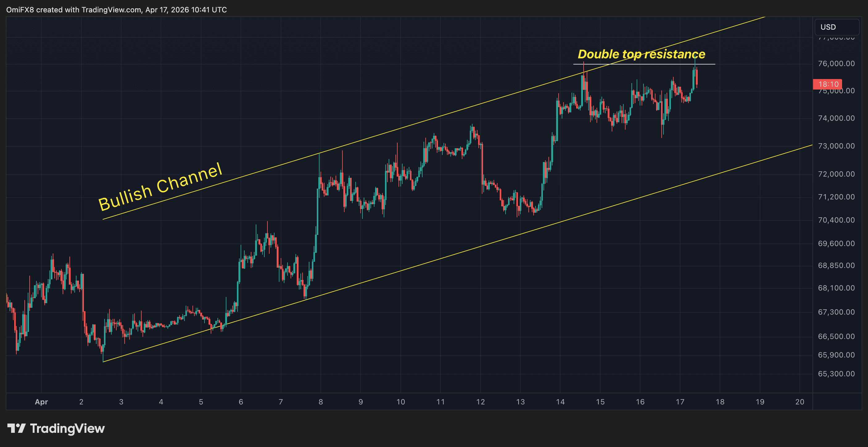Click the 70,400.00 price scale value
The width and height of the screenshot is (868, 447).
(836, 220)
